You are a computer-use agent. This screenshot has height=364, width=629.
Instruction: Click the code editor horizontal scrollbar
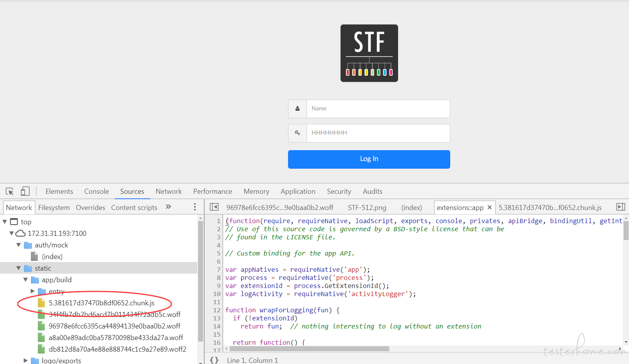coord(309,349)
